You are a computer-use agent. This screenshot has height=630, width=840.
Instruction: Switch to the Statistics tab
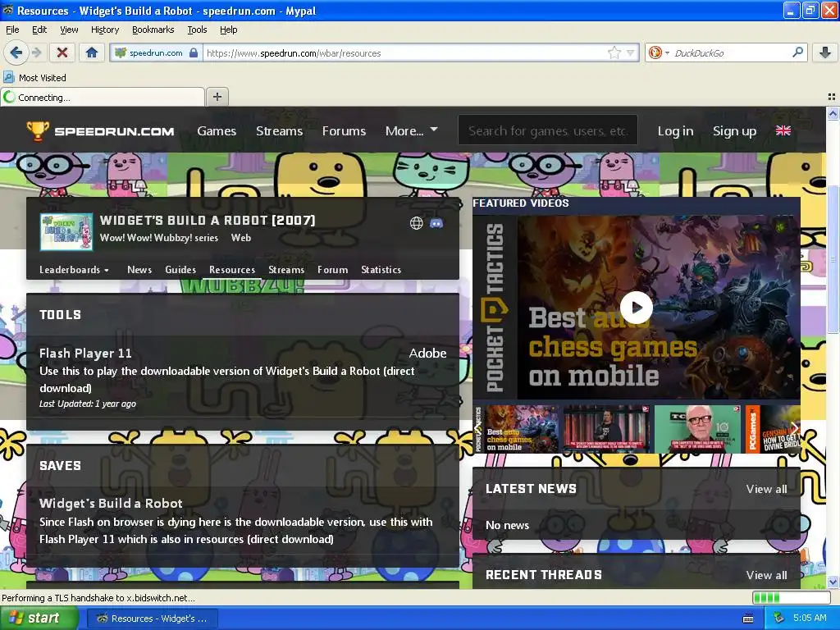pos(381,269)
